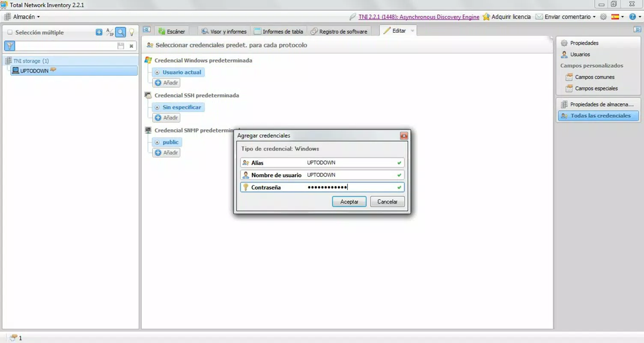Click the Adquirir licencia link
The image size is (644, 343).
pos(511,17)
